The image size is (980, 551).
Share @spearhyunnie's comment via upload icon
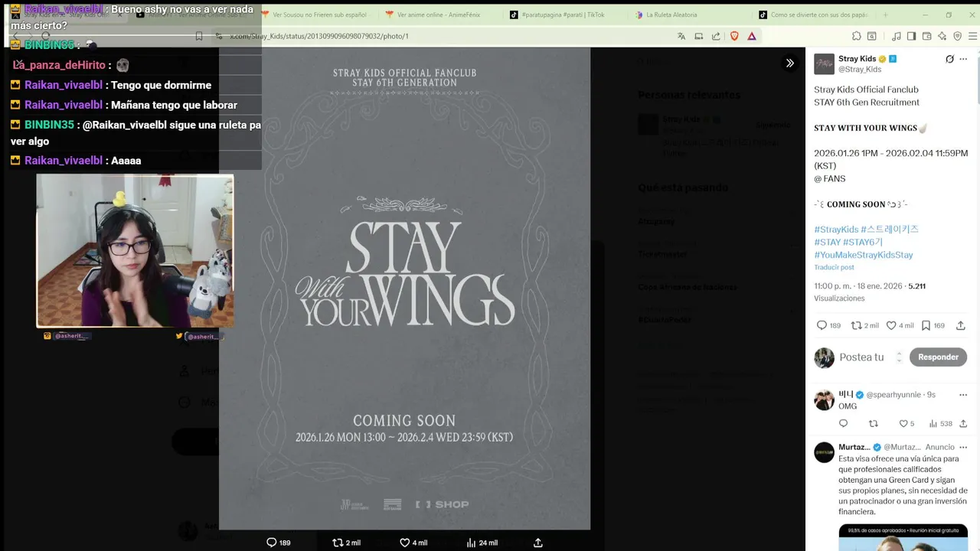pyautogui.click(x=963, y=423)
